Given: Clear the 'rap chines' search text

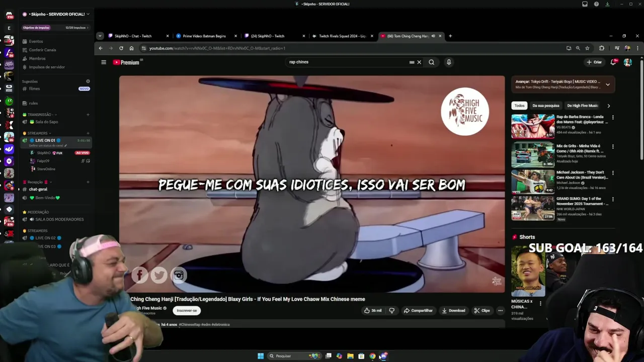Looking at the screenshot, I should (419, 62).
